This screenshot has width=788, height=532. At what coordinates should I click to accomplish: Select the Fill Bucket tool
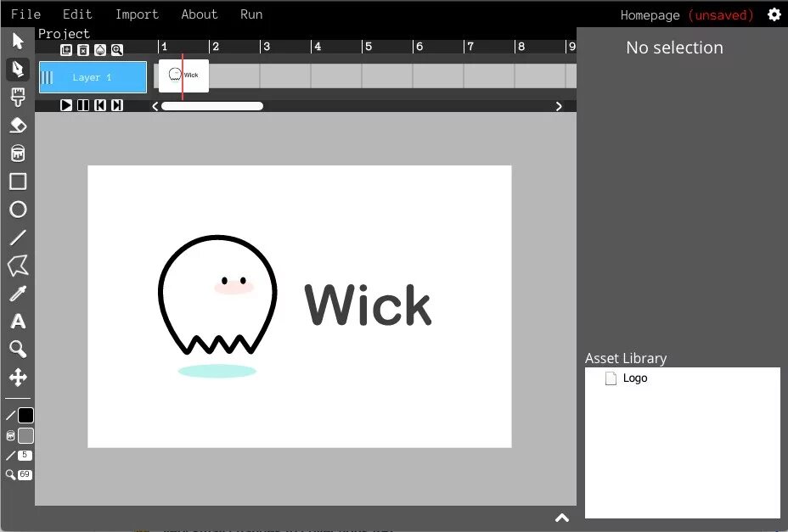[18, 154]
